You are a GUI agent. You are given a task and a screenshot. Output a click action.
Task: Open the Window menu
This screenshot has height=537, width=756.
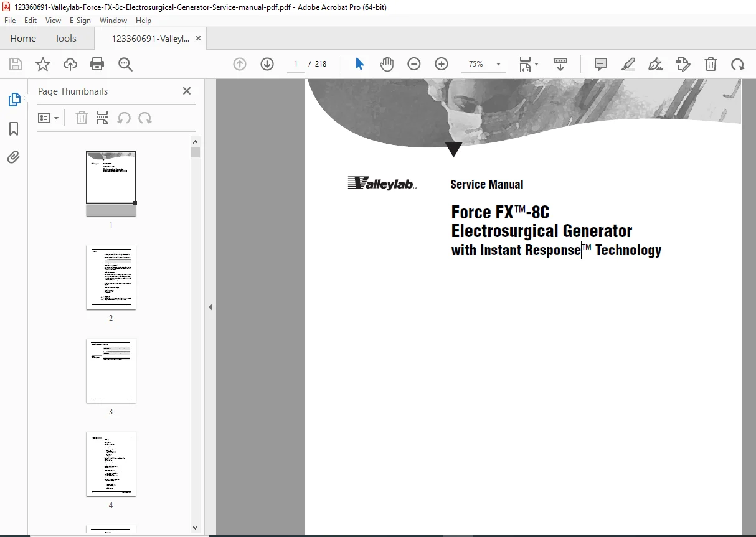tap(113, 21)
